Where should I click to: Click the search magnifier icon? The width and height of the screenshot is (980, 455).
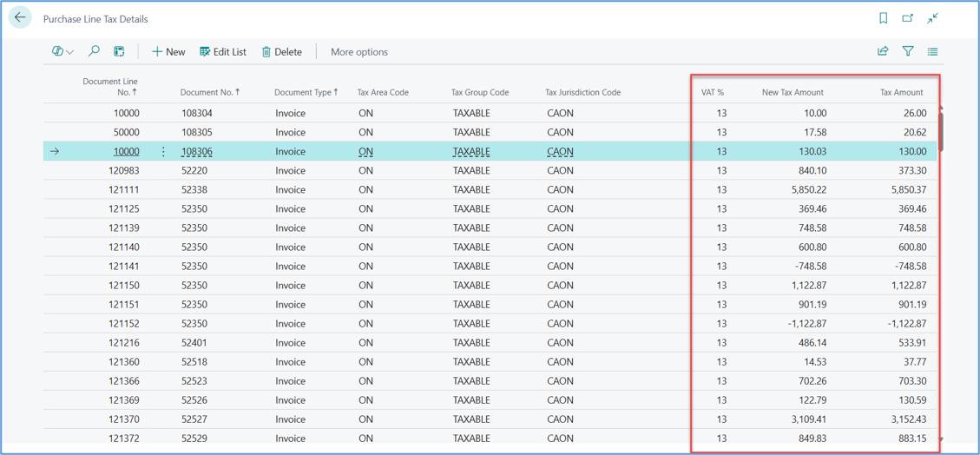[x=94, y=52]
